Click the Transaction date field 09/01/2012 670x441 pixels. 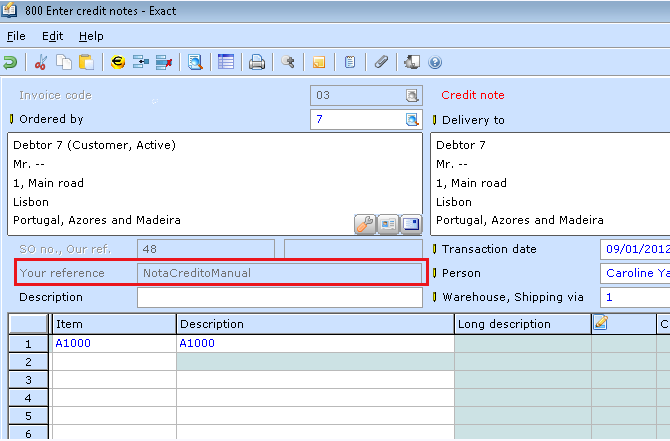click(x=635, y=249)
